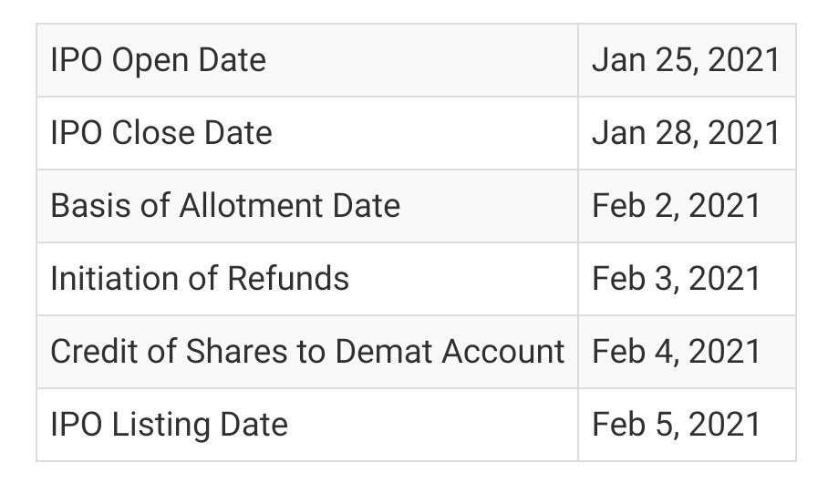Viewport: 828px width, 504px height.
Task: Select the Feb 3, 2021 date cell
Action: tap(687, 279)
